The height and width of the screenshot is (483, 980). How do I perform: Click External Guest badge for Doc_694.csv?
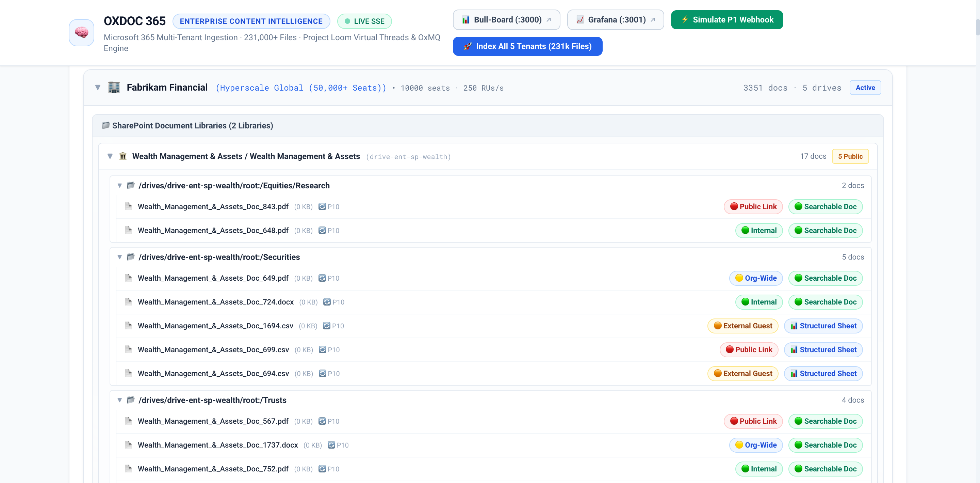pyautogui.click(x=742, y=373)
